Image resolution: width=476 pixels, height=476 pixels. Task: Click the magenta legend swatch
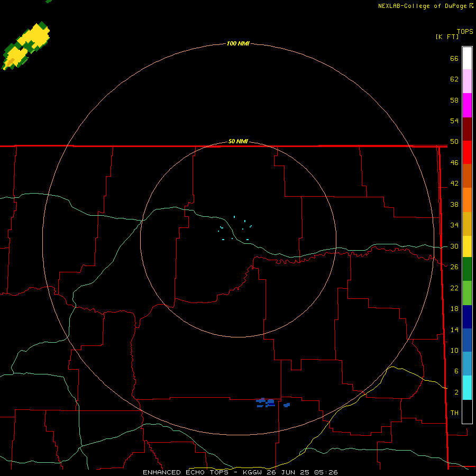467,105
